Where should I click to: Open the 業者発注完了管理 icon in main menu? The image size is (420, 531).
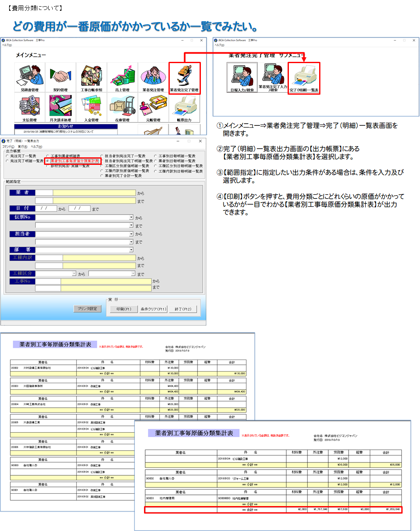click(184, 78)
